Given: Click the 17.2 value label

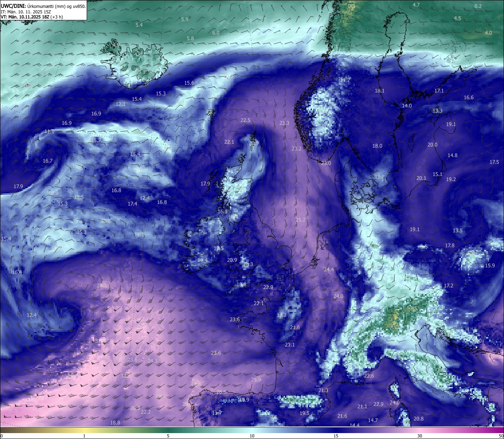Looking at the screenshot, I should tap(448, 285).
